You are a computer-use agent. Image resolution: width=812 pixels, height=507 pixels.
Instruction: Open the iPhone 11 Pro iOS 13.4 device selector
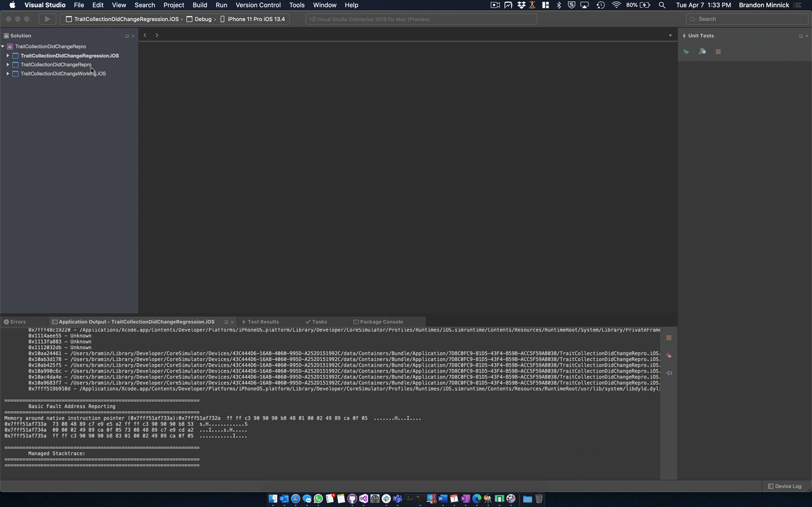(x=253, y=19)
